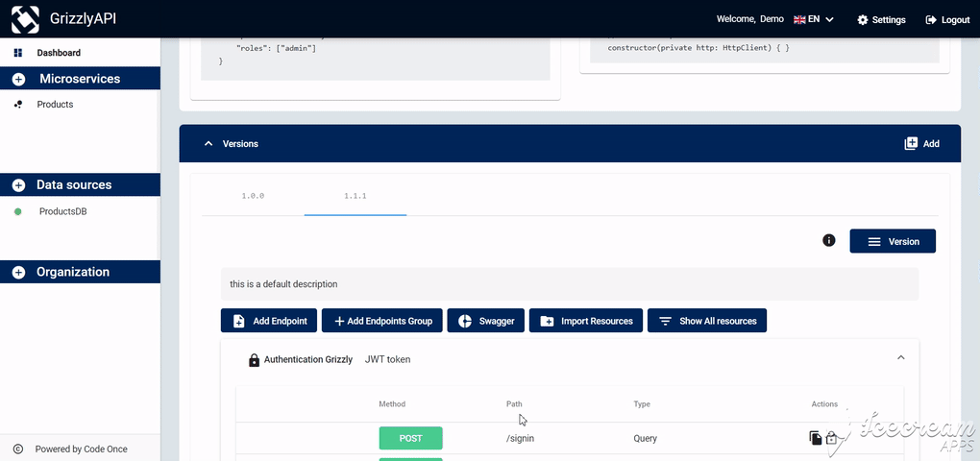980x461 pixels.
Task: Select the ProductsDB data source
Action: (63, 211)
